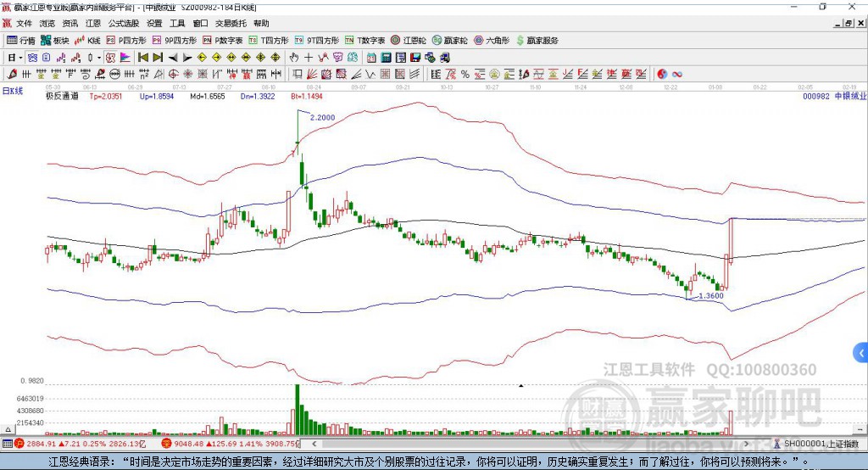Click the horizontal scrollbar right arrow
Viewport: 868px width, 470px height.
746,444
